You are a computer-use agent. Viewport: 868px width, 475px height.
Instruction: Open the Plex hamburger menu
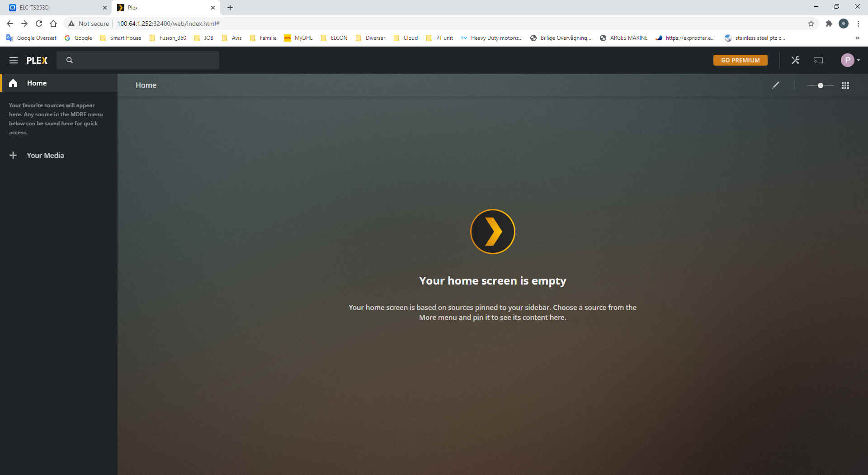tap(14, 60)
